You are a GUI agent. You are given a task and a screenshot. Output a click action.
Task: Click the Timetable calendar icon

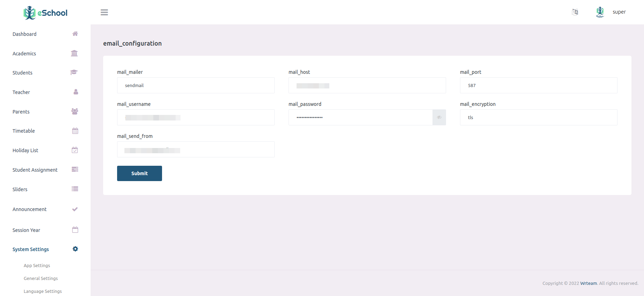click(x=75, y=131)
